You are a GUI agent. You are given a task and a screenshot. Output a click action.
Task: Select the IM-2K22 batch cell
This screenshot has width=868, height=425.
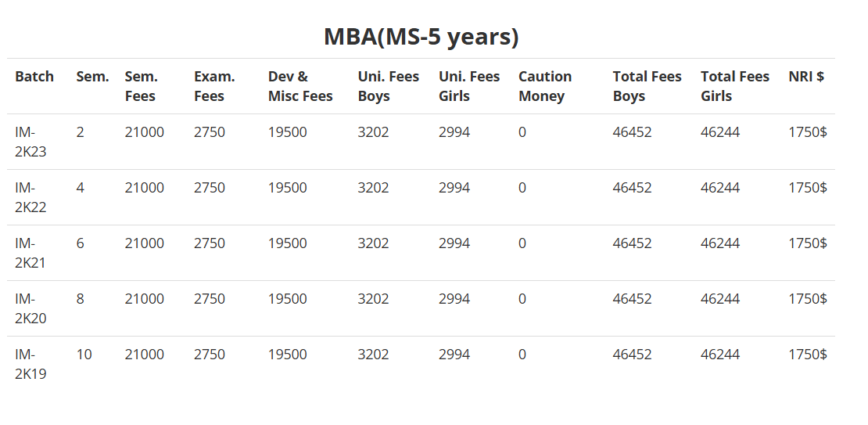coord(30,197)
